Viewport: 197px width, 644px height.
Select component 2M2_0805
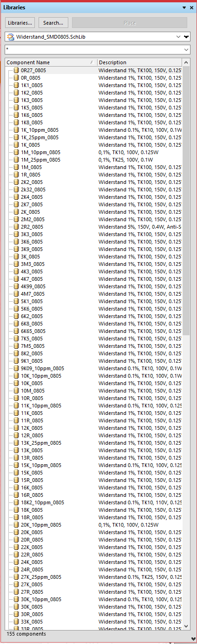point(33,219)
